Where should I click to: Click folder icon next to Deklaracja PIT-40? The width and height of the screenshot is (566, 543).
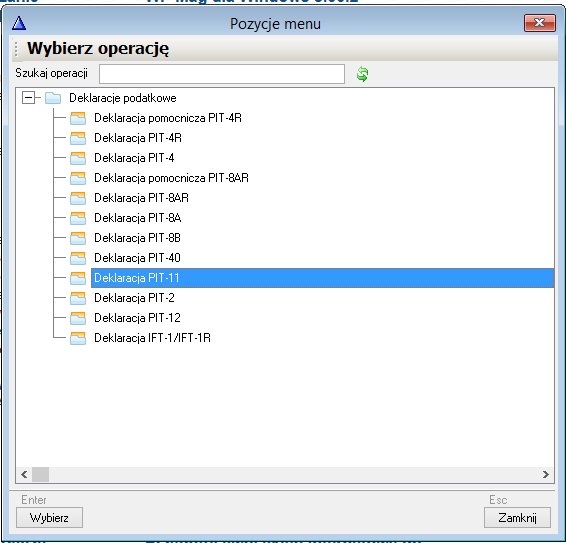[78, 258]
